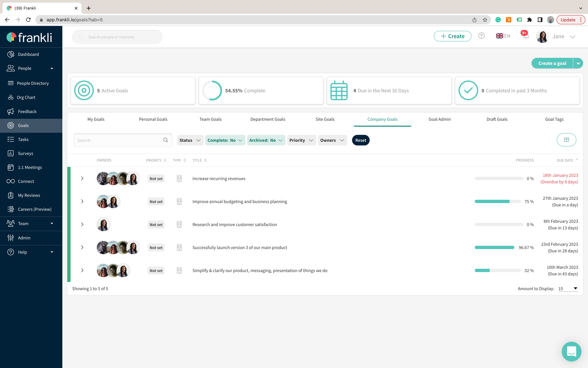Expand Research and improve customer satisfaction row
This screenshot has height=368, width=588.
click(x=82, y=224)
